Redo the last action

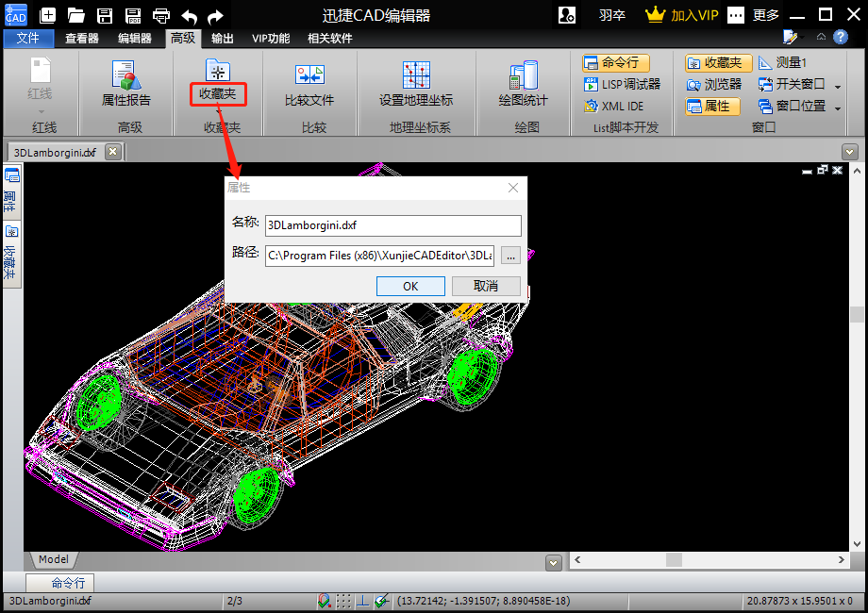pyautogui.click(x=215, y=17)
